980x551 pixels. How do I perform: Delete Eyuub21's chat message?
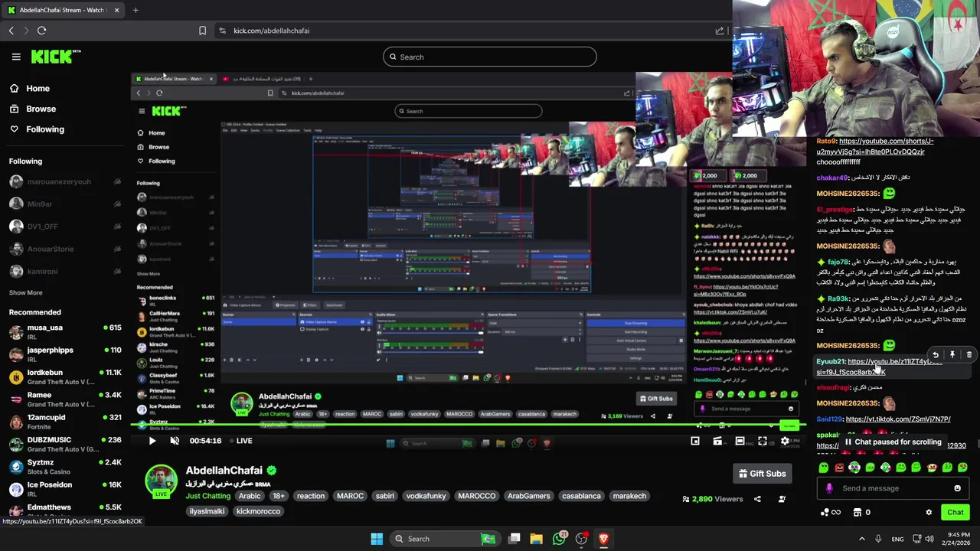pos(969,355)
